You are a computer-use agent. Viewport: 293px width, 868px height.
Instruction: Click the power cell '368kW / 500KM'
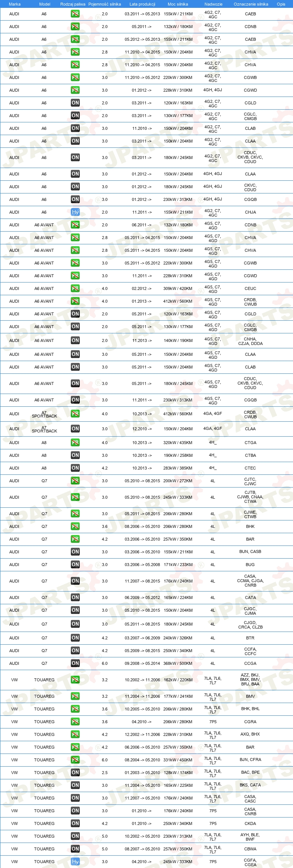tap(178, 663)
